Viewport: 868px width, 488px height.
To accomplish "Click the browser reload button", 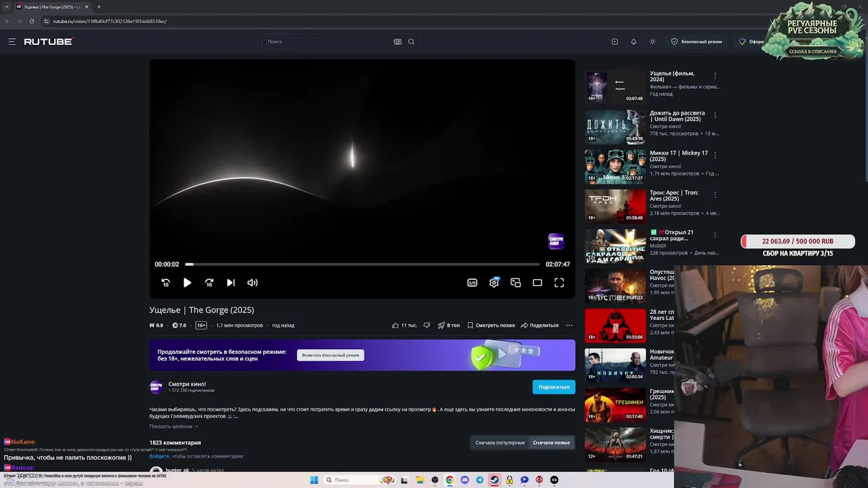I will click(32, 21).
